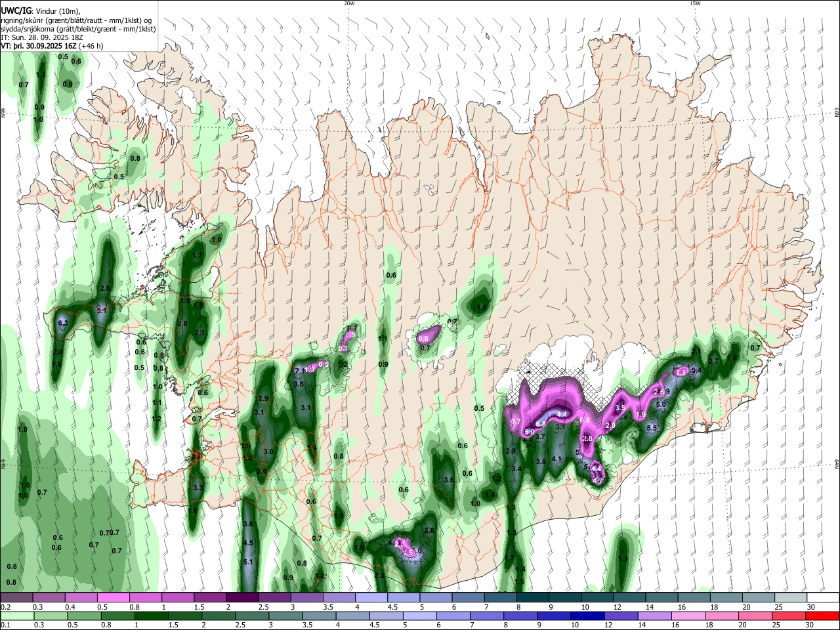Click the 6.8 snowfall value on map

coord(541,425)
